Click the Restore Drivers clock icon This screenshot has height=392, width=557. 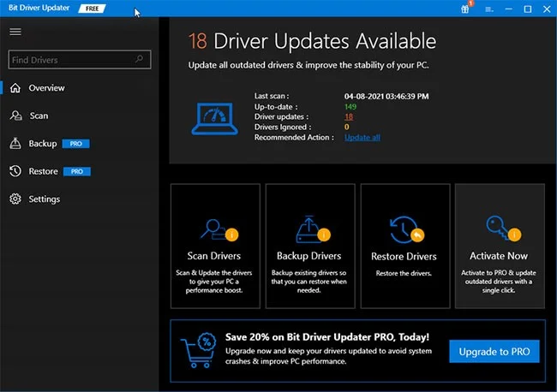pos(407,229)
